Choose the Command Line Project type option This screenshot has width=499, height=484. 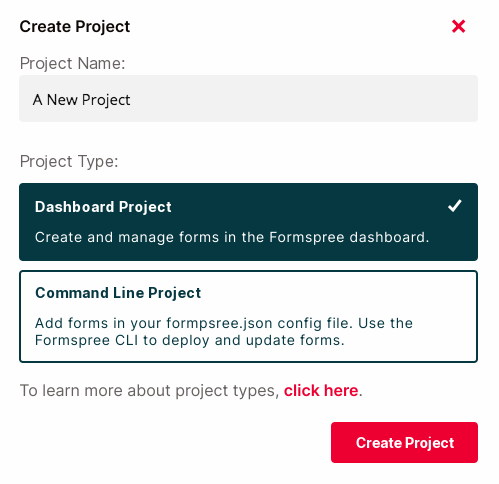pos(248,316)
